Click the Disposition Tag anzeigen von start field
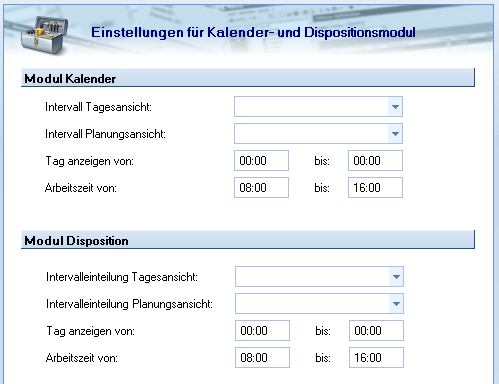Image resolution: width=499 pixels, height=384 pixels. coord(262,331)
